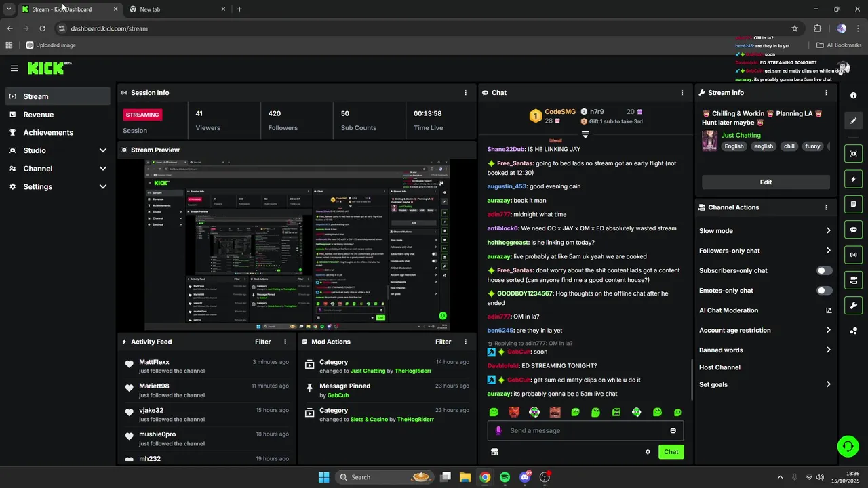Image resolution: width=868 pixels, height=488 pixels.
Task: Open Mod Actions Filter
Action: 443,342
